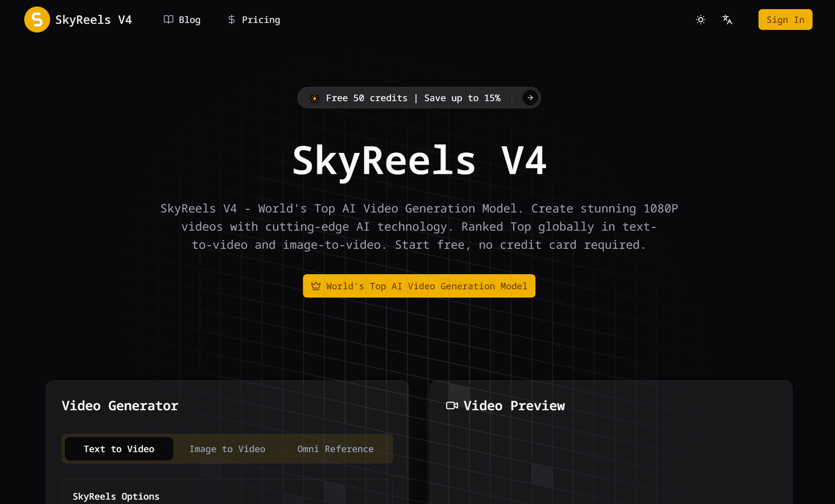This screenshot has height=504, width=835.
Task: Click the Save up to 15% text
Action: pos(462,98)
